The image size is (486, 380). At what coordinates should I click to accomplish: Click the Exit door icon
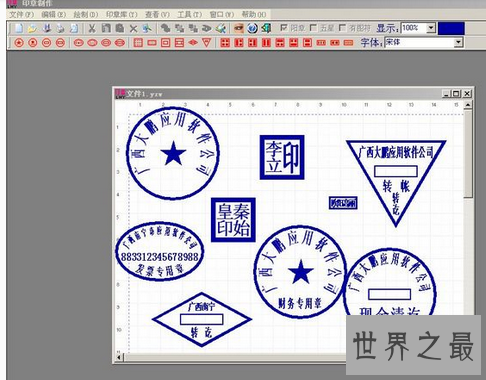[266, 28]
